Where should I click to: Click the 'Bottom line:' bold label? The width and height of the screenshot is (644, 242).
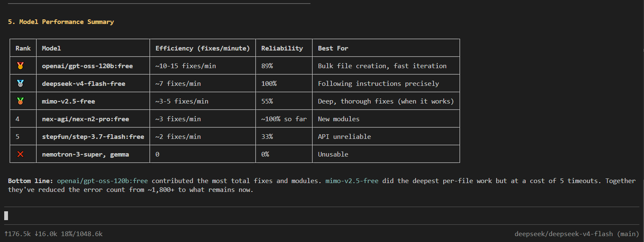point(31,181)
